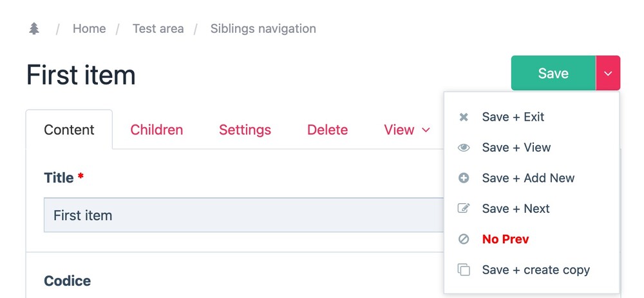Choose Save + create copy menu entry
The image size is (644, 298).
click(x=535, y=270)
